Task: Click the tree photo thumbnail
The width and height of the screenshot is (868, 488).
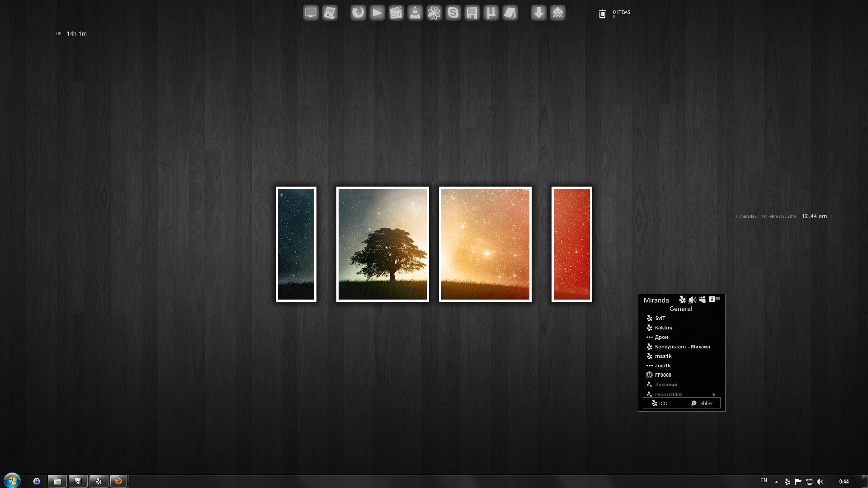Action: 382,244
